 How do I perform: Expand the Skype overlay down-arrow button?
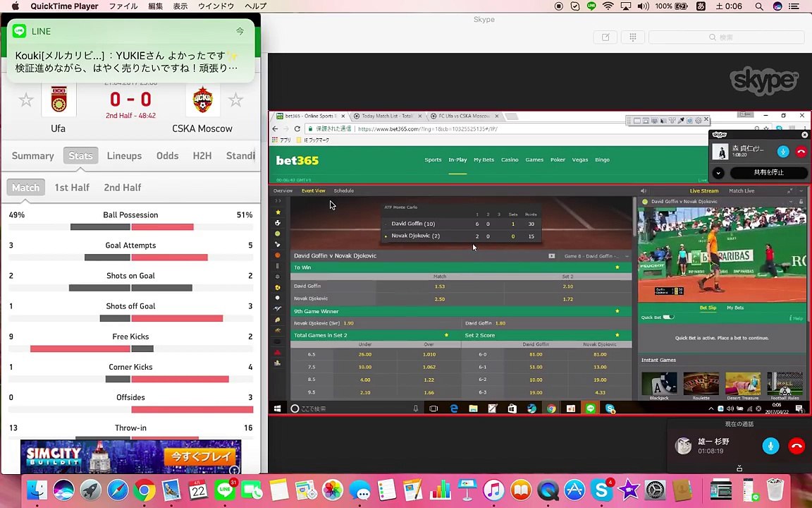coord(718,173)
